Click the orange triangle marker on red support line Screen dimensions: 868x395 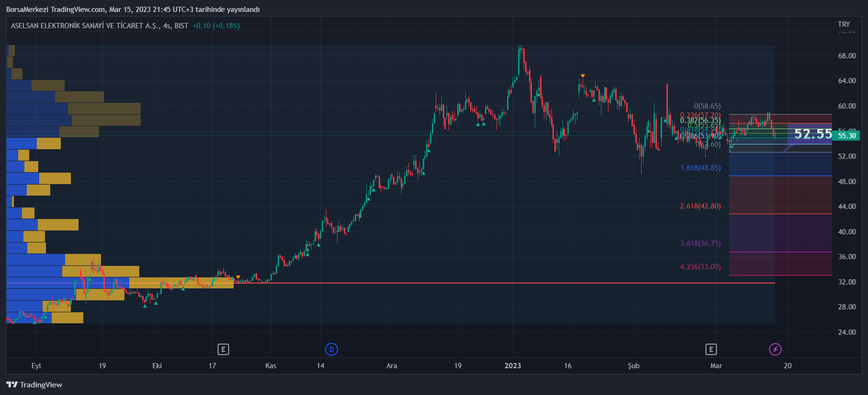(x=238, y=277)
